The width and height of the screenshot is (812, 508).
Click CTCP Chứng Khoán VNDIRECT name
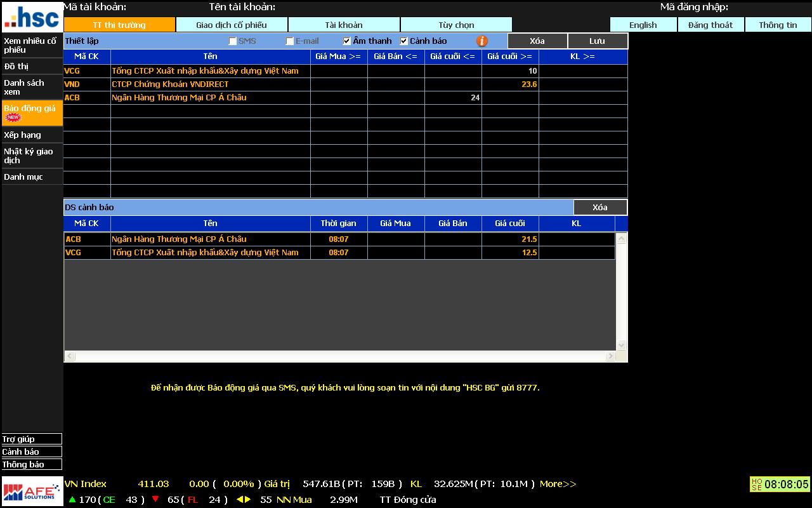(x=170, y=84)
